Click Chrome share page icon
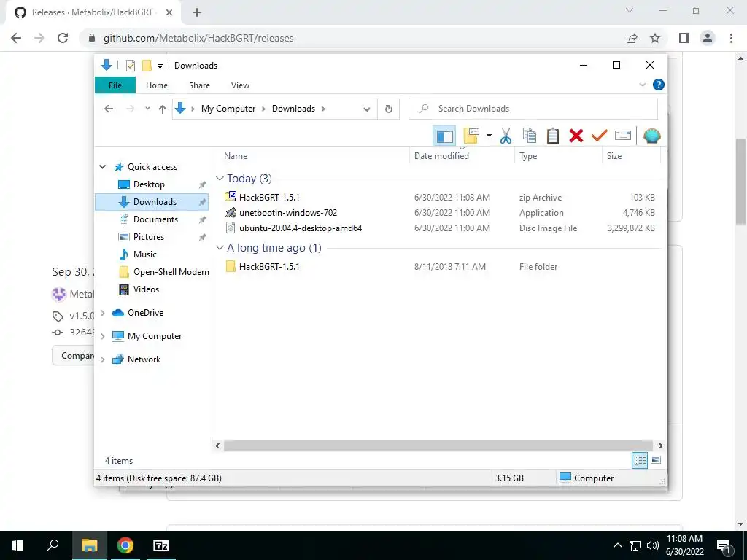 [632, 38]
